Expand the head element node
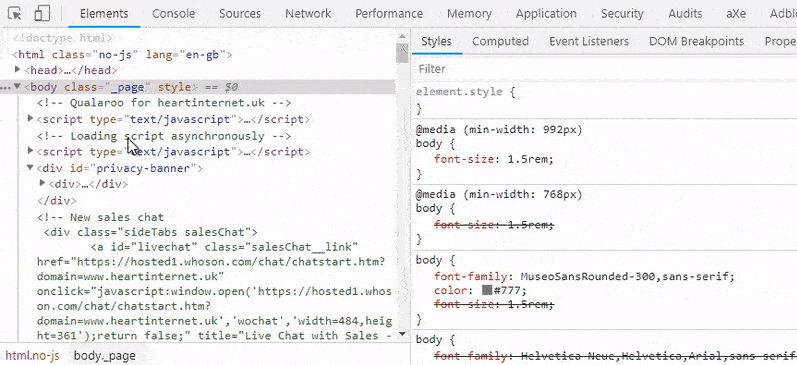Image resolution: width=797 pixels, height=365 pixels. click(18, 70)
